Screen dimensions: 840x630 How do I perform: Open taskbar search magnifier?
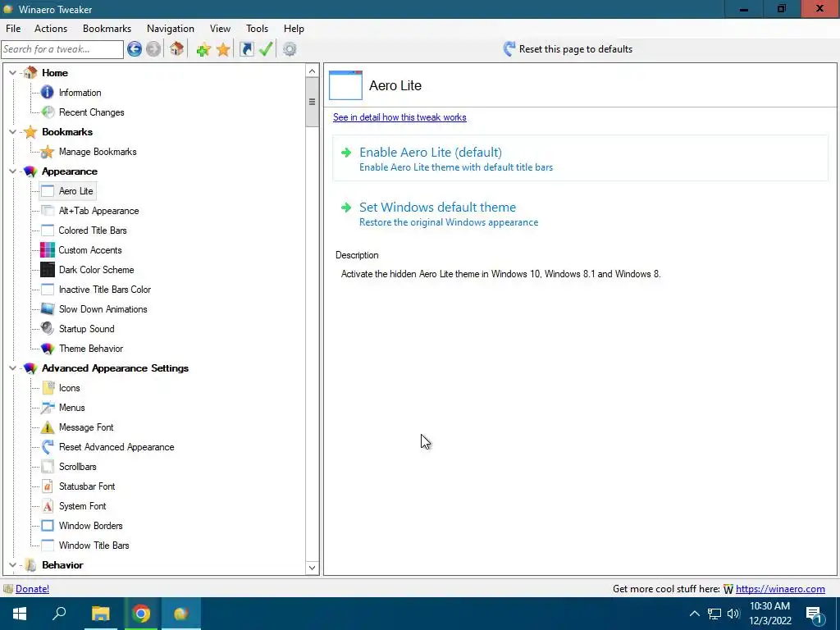[59, 614]
